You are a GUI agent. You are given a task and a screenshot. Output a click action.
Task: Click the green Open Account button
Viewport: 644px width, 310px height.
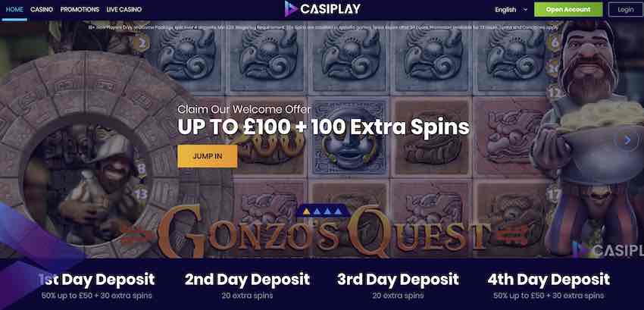tap(568, 9)
